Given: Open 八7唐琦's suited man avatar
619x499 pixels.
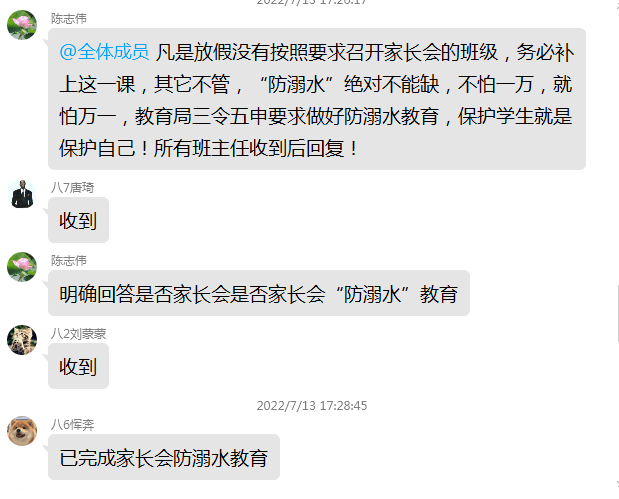Looking at the screenshot, I should 22,194.
